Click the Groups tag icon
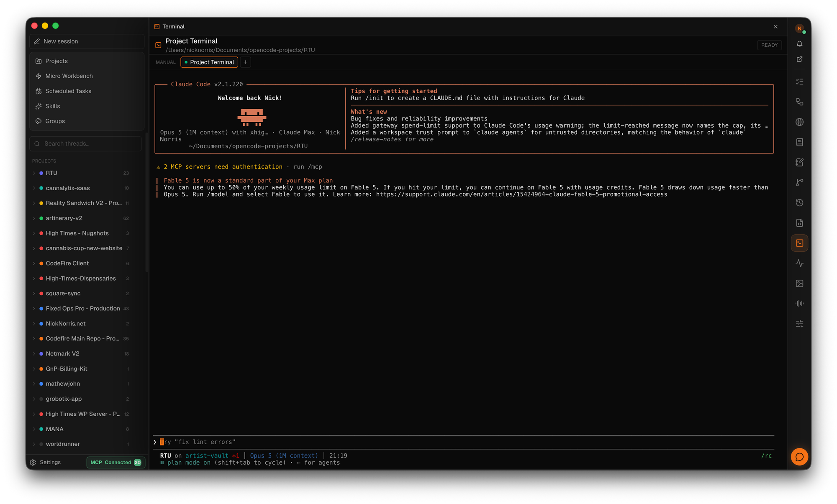Viewport: 837px width, 504px height. pyautogui.click(x=39, y=121)
